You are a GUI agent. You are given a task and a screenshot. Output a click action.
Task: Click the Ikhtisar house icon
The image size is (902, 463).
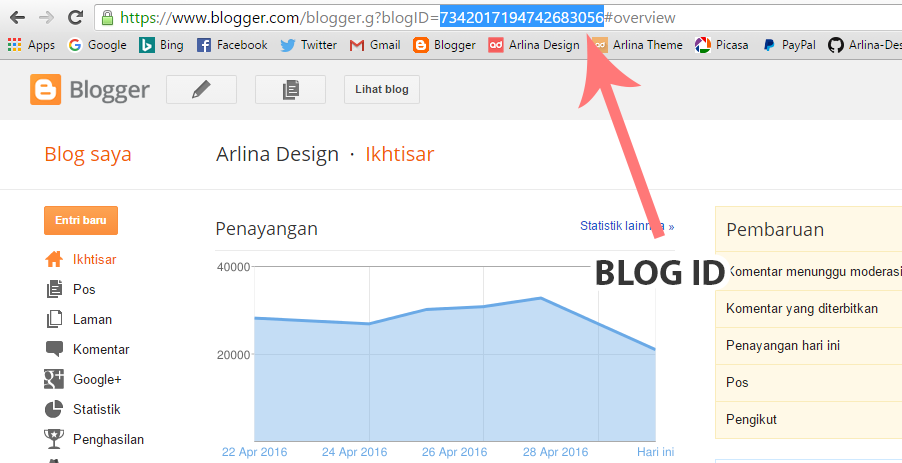pos(54,259)
